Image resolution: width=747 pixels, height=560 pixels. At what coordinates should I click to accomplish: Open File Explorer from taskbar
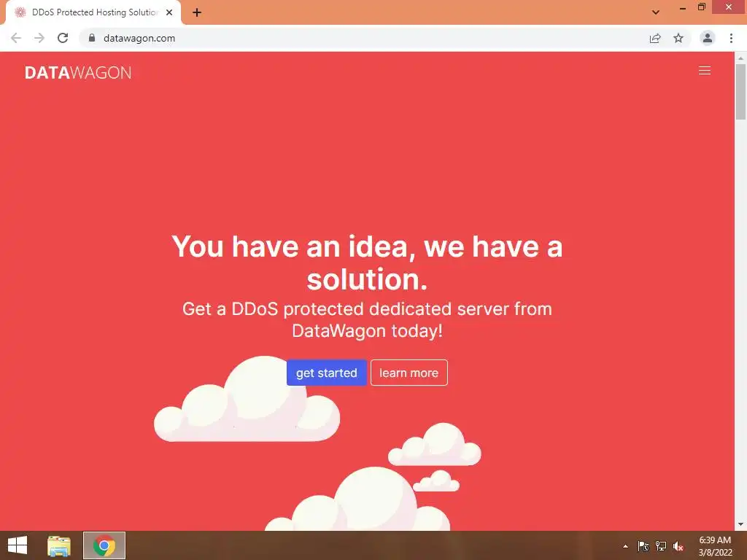[x=59, y=545]
